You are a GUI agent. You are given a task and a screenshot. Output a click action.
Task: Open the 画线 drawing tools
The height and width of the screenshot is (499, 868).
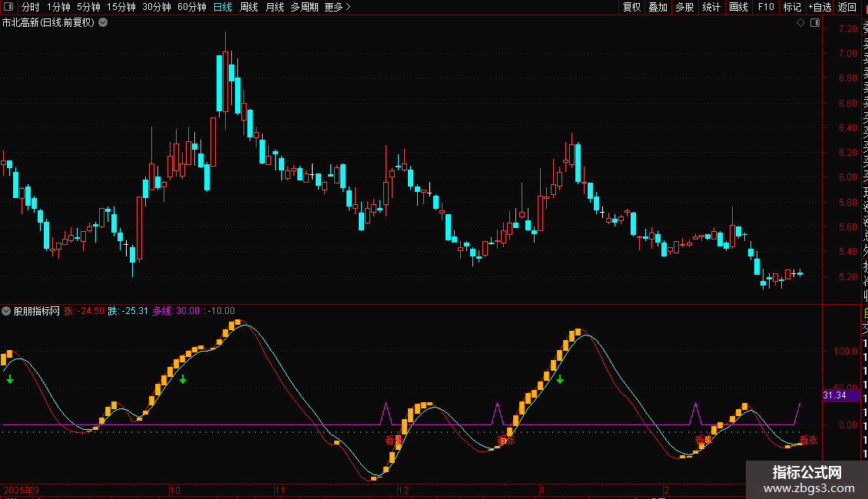[738, 7]
